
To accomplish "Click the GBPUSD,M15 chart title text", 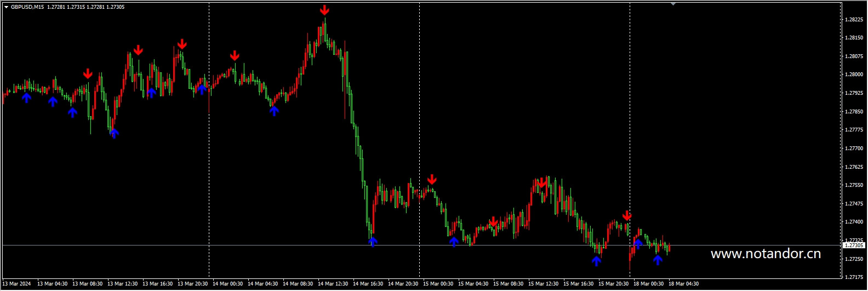I will [27, 7].
